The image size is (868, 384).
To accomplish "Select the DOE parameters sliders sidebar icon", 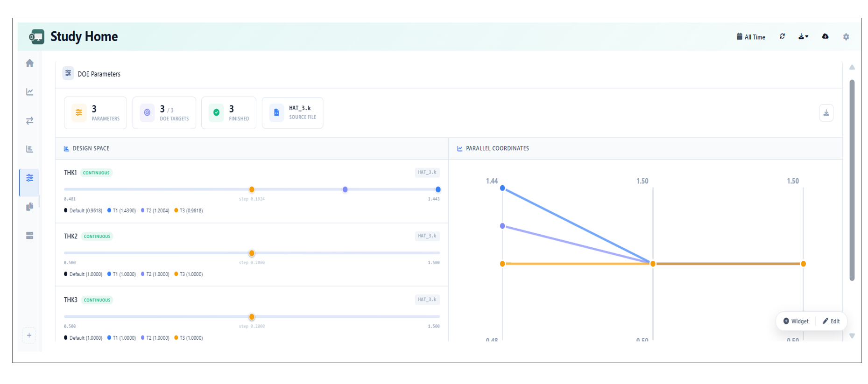I will (x=29, y=178).
